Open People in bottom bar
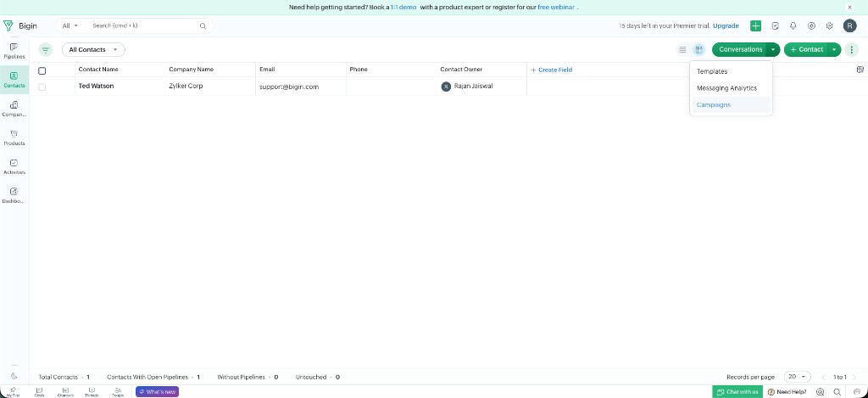Image resolution: width=868 pixels, height=398 pixels. pyautogui.click(x=118, y=392)
